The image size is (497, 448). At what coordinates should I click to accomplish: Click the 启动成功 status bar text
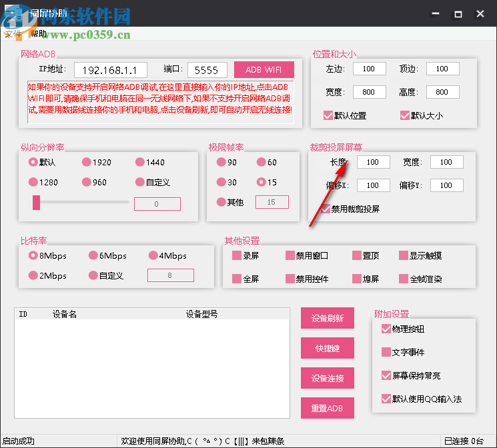[19, 441]
